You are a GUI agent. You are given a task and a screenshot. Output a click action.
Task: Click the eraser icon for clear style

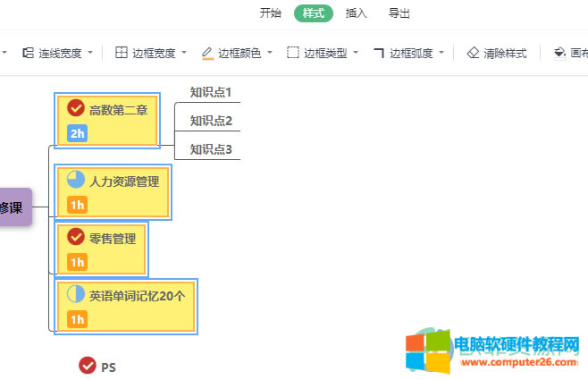[474, 54]
